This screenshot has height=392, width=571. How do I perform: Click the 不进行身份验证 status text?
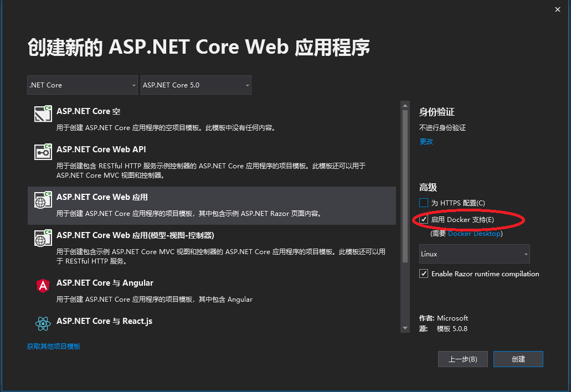coord(443,128)
